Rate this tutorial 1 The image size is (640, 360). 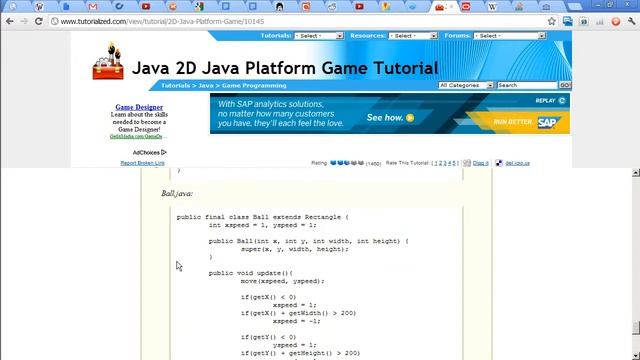pyautogui.click(x=436, y=163)
